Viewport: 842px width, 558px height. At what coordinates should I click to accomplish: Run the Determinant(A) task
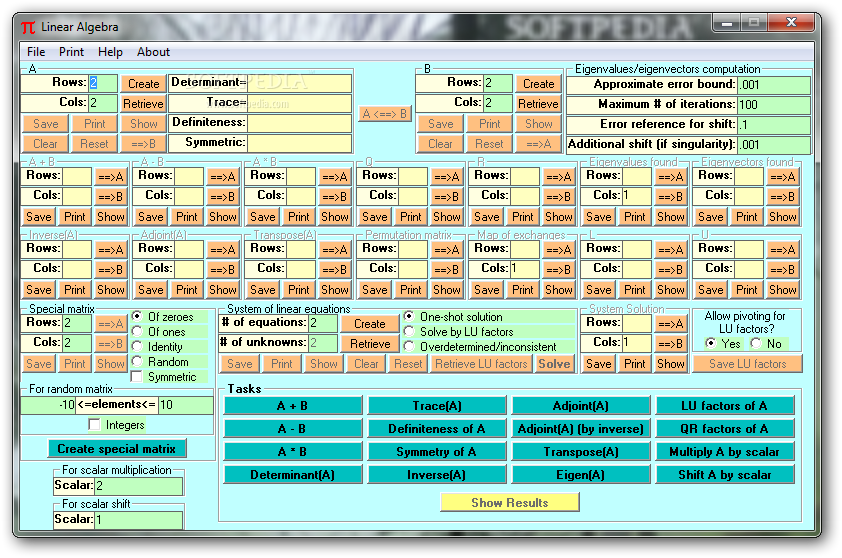click(x=293, y=475)
